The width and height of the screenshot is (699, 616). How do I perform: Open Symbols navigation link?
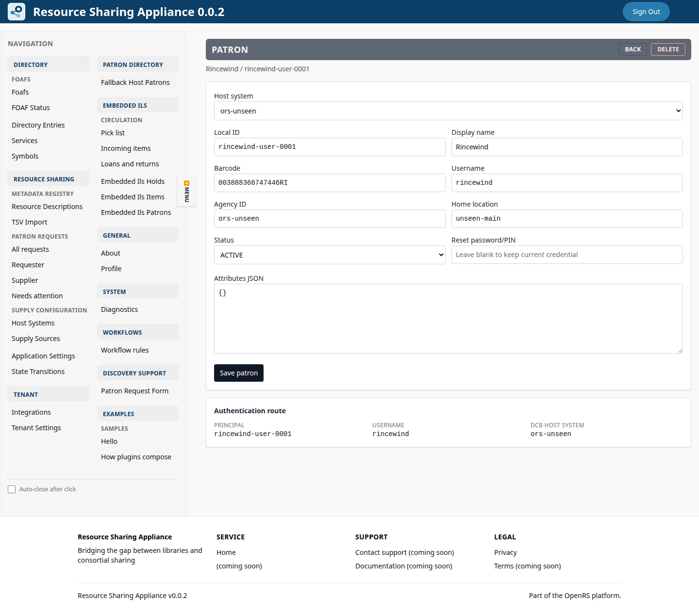25,156
